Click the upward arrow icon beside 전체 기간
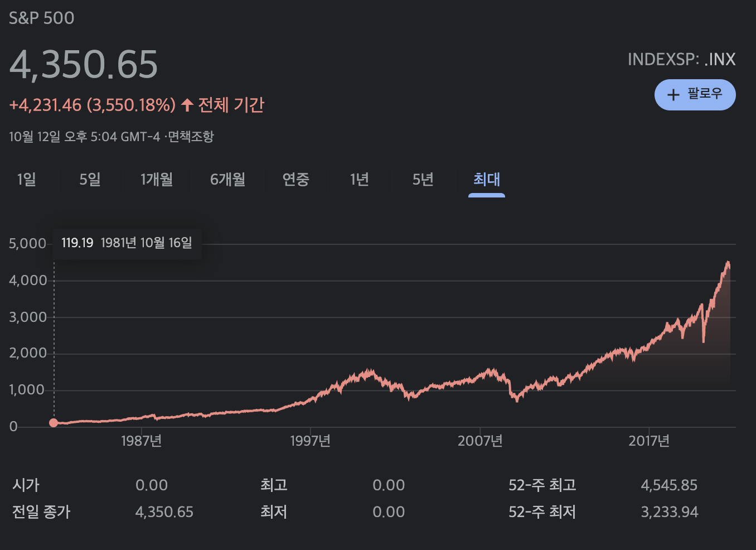This screenshot has height=550, width=756. 187,105
